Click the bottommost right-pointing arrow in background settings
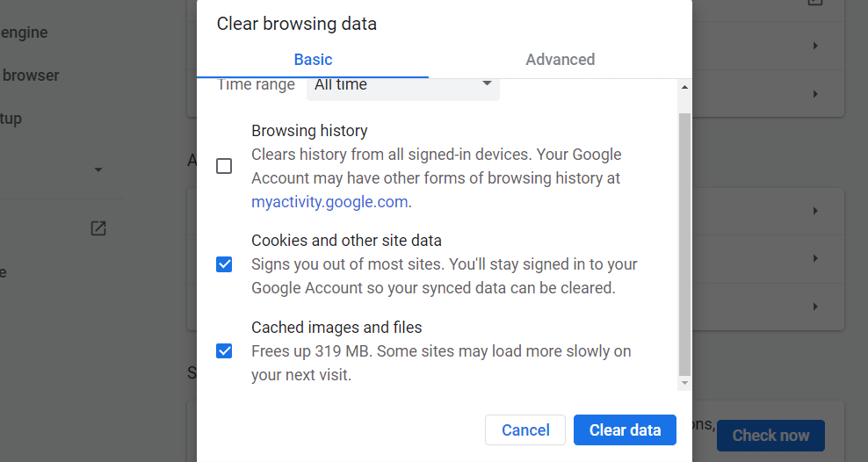The image size is (868, 462). point(815,307)
